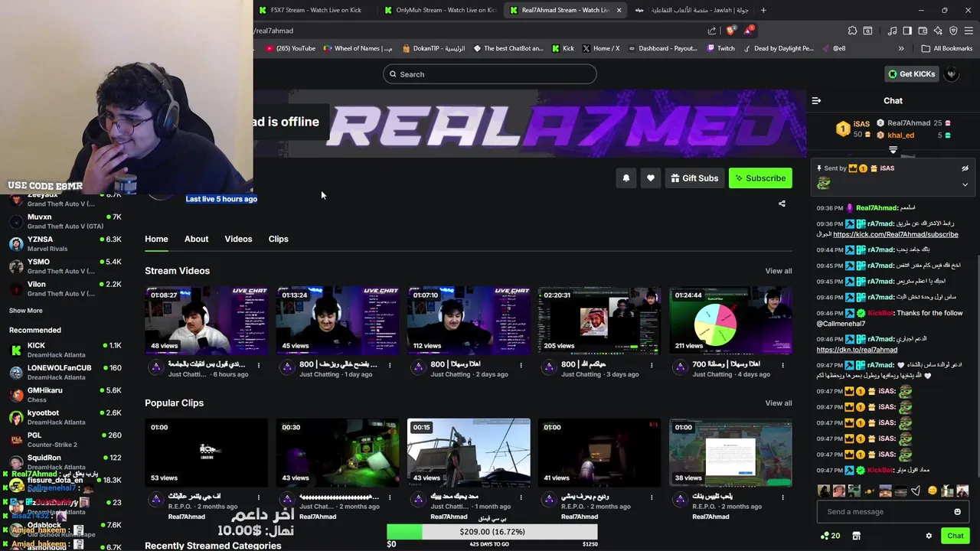The height and width of the screenshot is (551, 980).
Task: Open options menu for the 205 views video
Action: coord(652,365)
